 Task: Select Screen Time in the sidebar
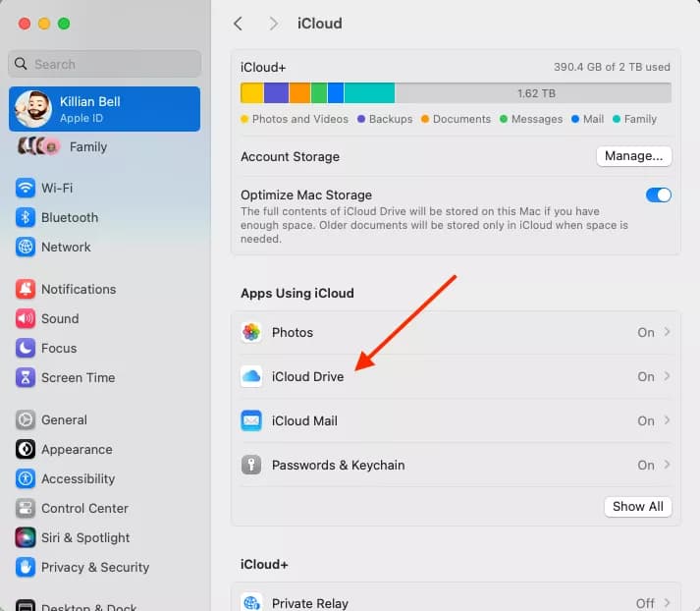[x=104, y=377]
